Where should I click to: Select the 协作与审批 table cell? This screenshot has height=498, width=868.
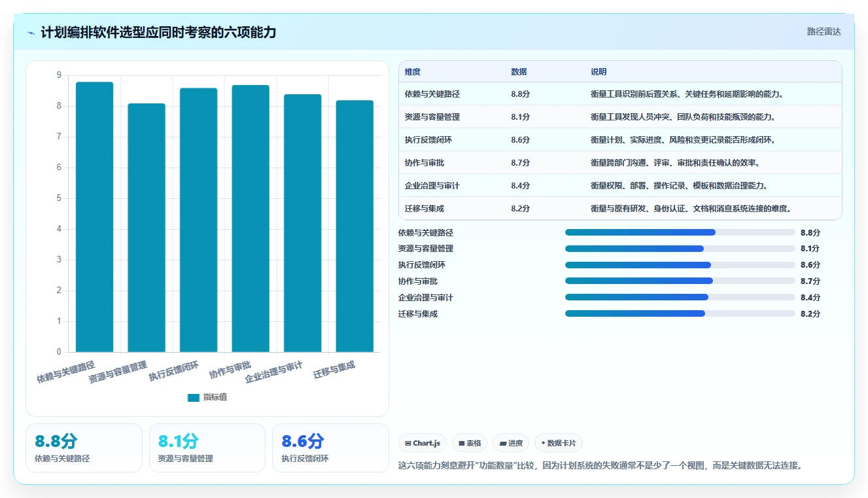tap(425, 163)
